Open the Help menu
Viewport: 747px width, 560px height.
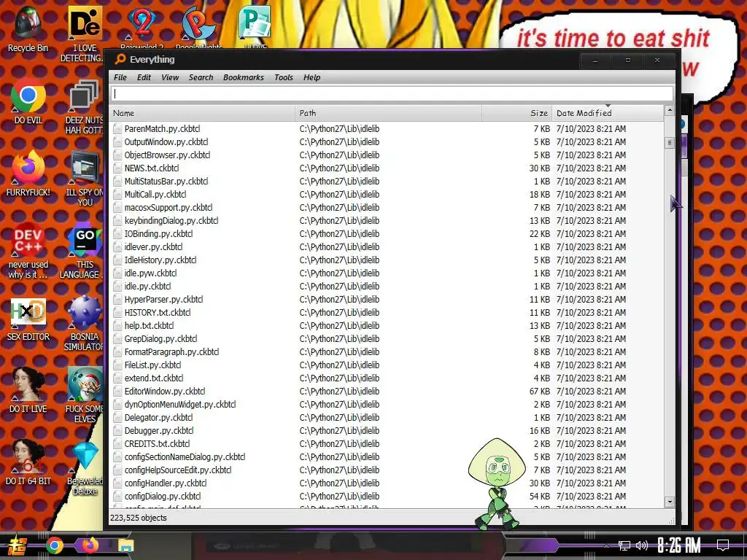click(x=311, y=77)
